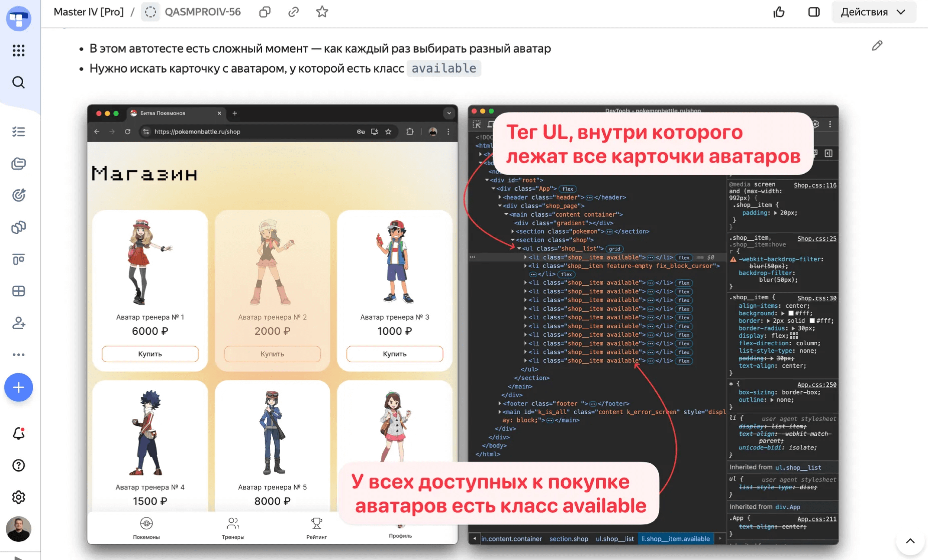The width and height of the screenshot is (928, 560).
Task: Toggle the right side panel icon
Action: click(814, 12)
